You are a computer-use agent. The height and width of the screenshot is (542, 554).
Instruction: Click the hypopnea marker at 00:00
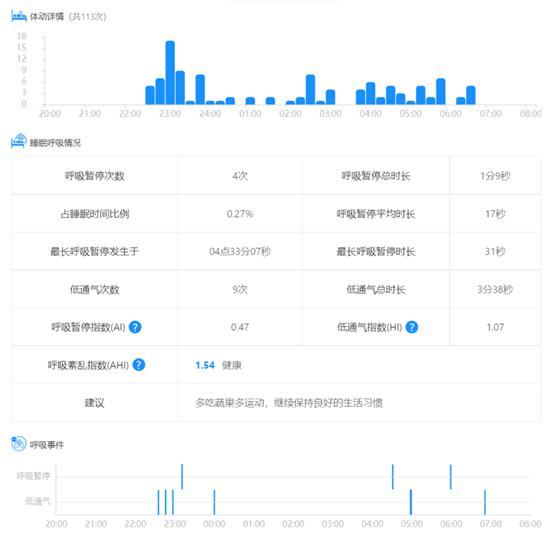(214, 502)
